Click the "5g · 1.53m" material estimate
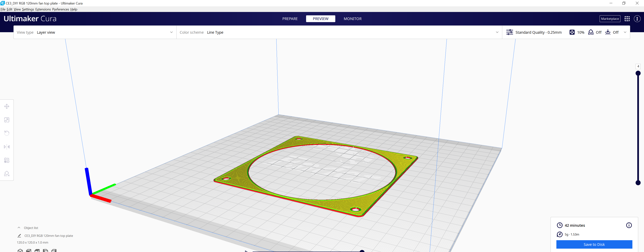 coord(572,234)
